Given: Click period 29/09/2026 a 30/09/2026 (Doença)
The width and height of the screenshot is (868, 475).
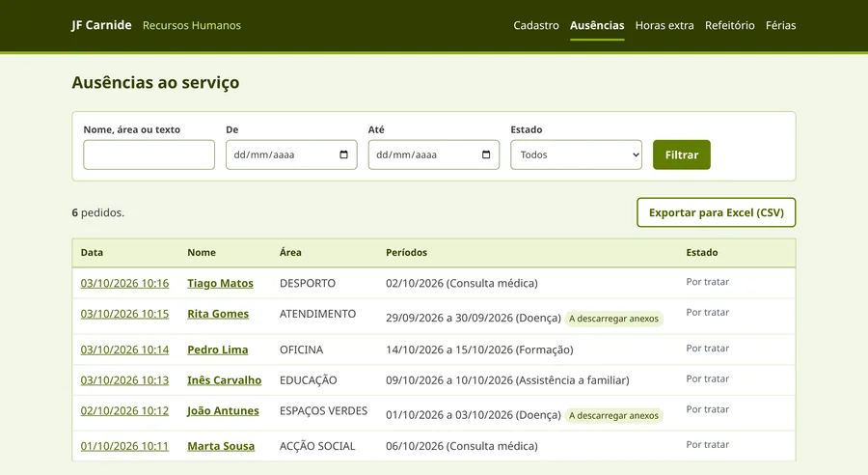Looking at the screenshot, I should coord(474,319).
